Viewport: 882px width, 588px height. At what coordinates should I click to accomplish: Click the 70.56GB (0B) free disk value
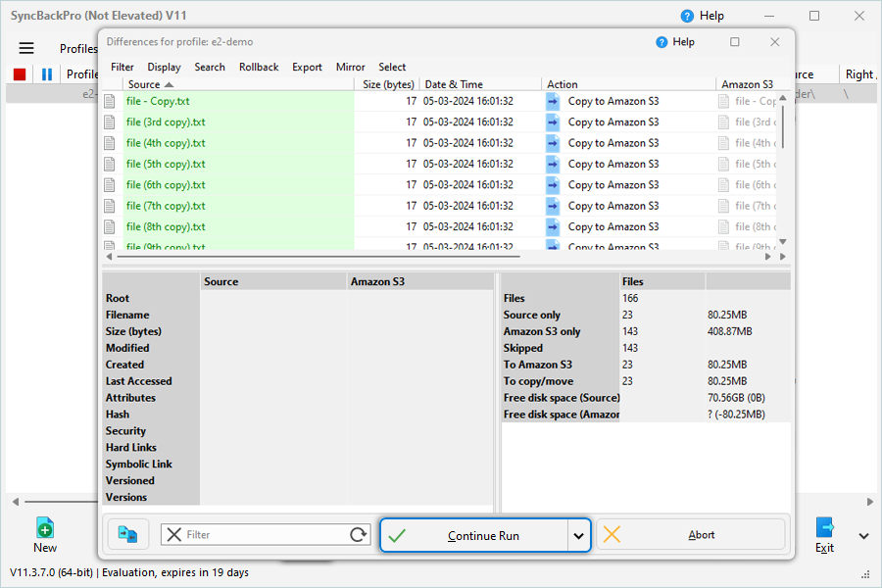[x=736, y=398]
